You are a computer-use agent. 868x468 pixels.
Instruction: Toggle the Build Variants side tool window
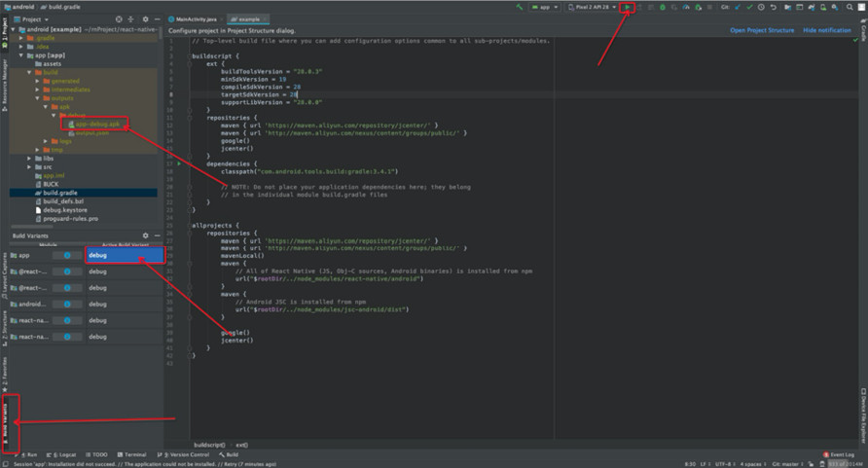[x=4, y=420]
